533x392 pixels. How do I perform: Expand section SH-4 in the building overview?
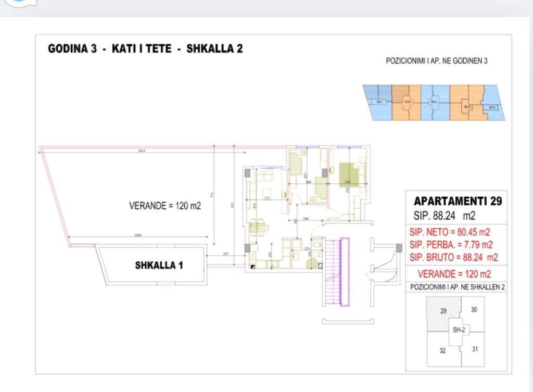click(x=467, y=106)
